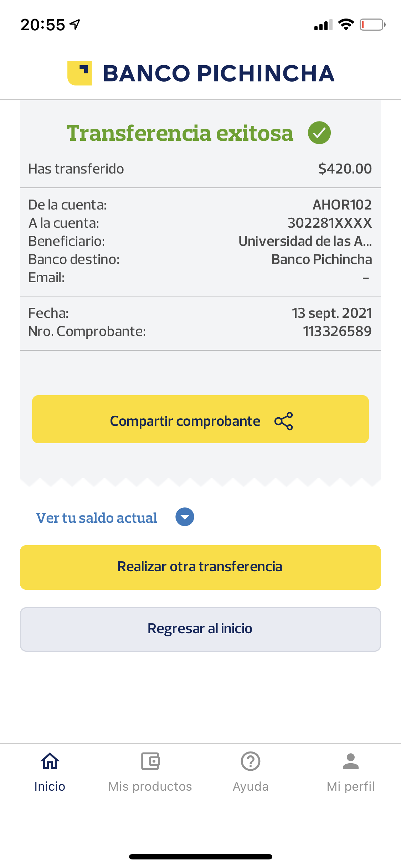
Task: Tap the Banco Pichincha yellow logo icon
Action: click(x=79, y=73)
